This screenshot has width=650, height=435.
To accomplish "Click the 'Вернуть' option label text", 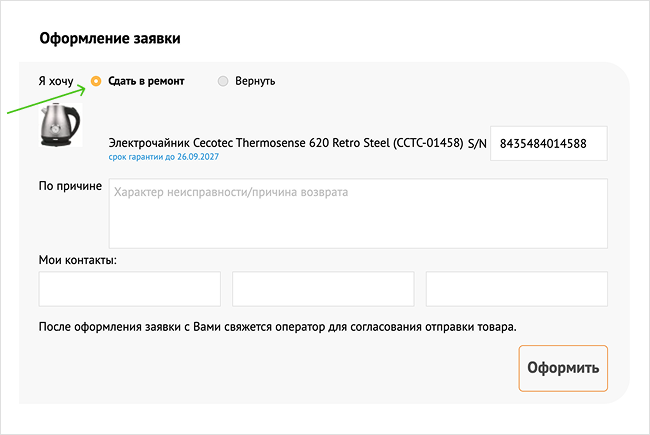I will 255,81.
